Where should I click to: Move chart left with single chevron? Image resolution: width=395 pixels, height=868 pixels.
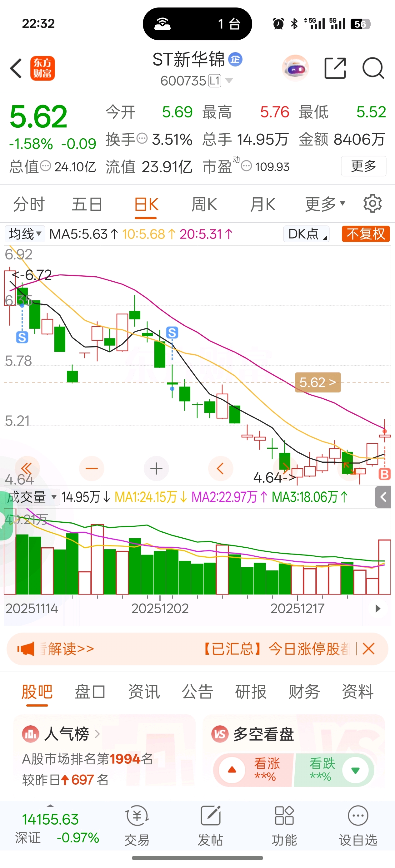(x=221, y=468)
